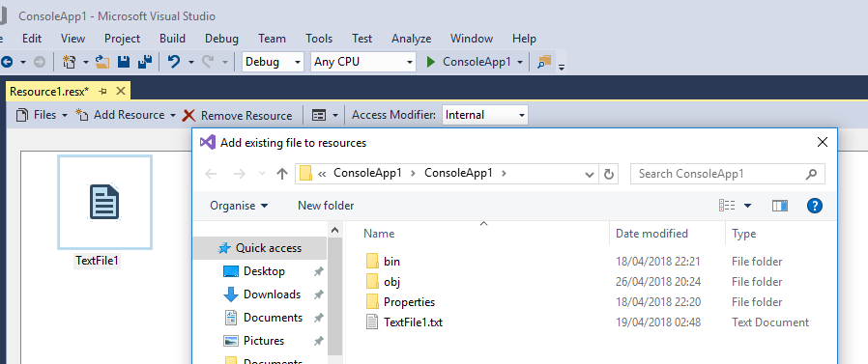868x364 pixels.
Task: Click the Open File folder icon
Action: 101,62
